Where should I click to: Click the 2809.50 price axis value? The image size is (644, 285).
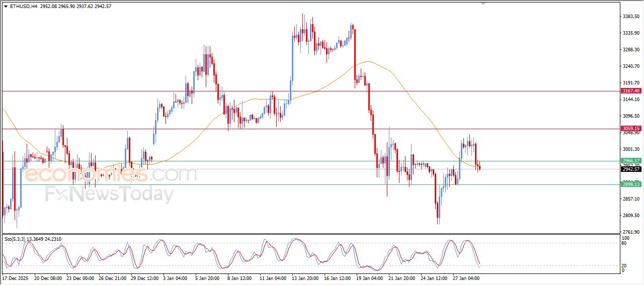click(x=631, y=216)
